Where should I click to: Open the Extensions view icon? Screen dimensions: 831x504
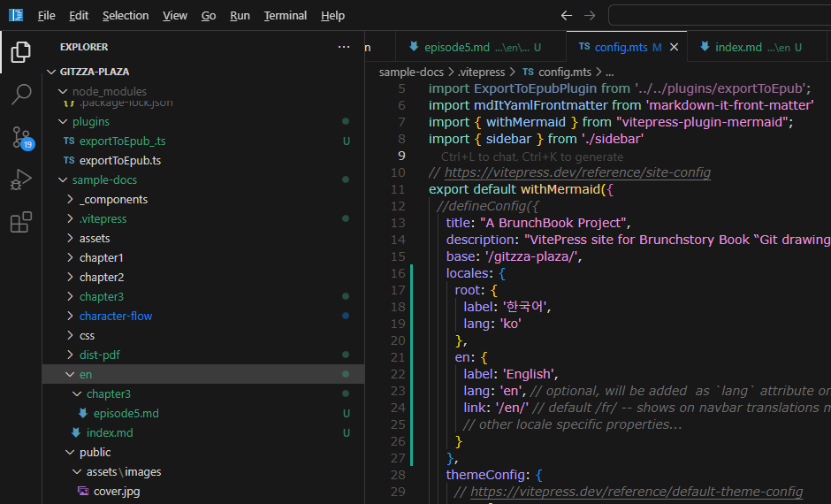20,223
